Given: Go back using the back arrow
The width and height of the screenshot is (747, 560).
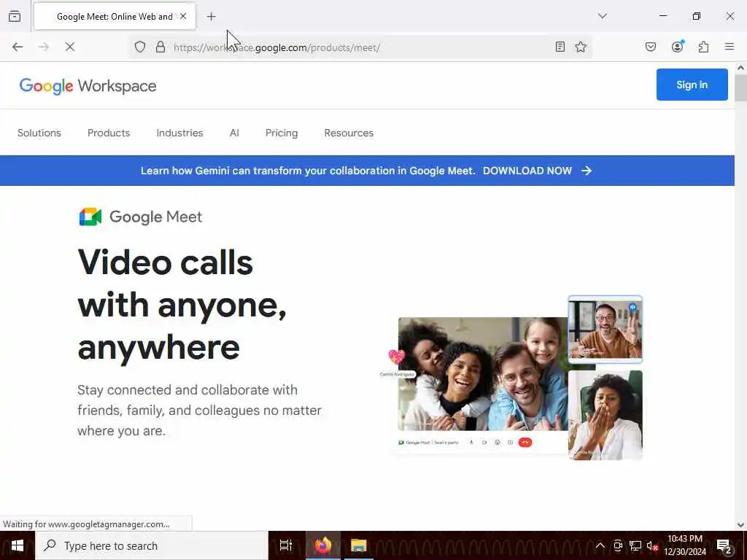Looking at the screenshot, I should point(18,47).
